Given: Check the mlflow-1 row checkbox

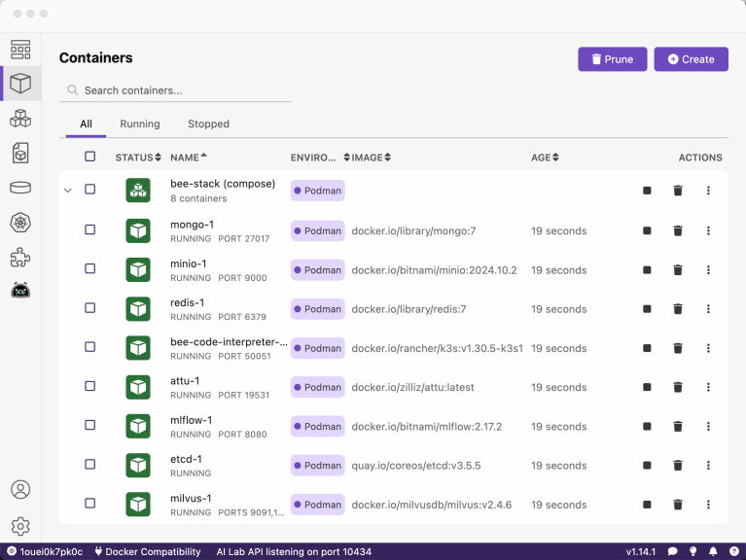Looking at the screenshot, I should coord(89,425).
